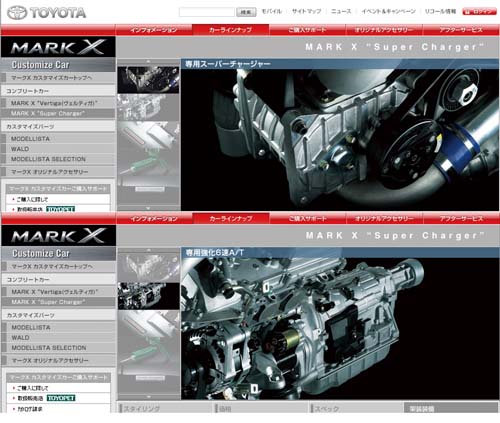This screenshot has width=500, height=423.
Task: Select the faded supercharger thumbnail on the 6速A/T page
Action: pyautogui.click(x=148, y=268)
